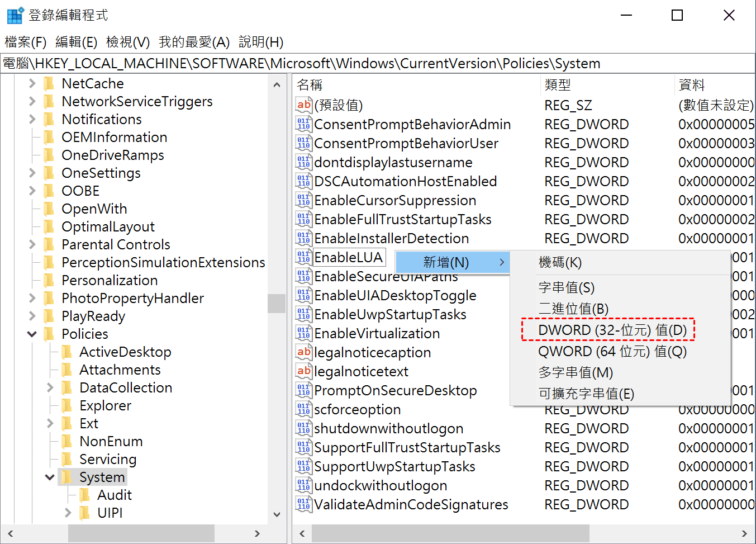Open the 說明(H) menu
This screenshot has height=544, width=756.
261,42
